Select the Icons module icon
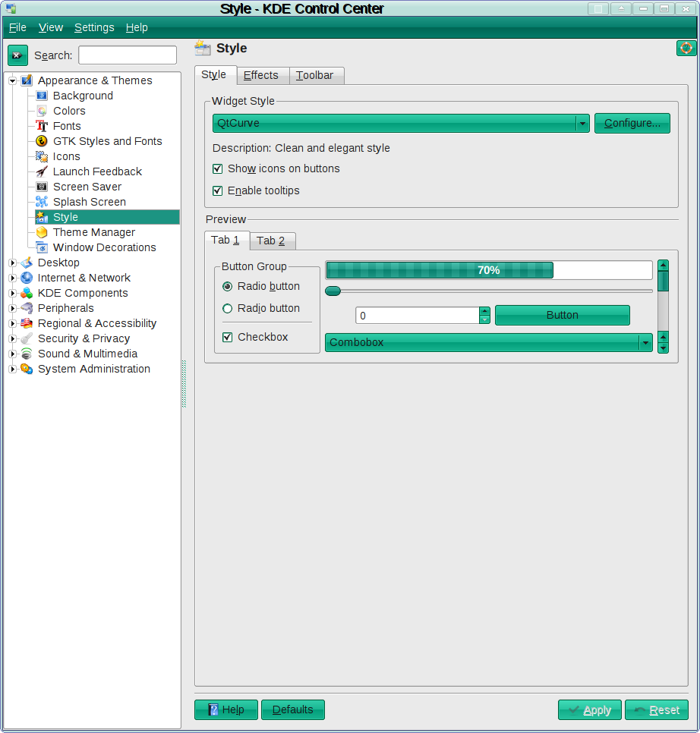The image size is (700, 733). click(x=42, y=156)
